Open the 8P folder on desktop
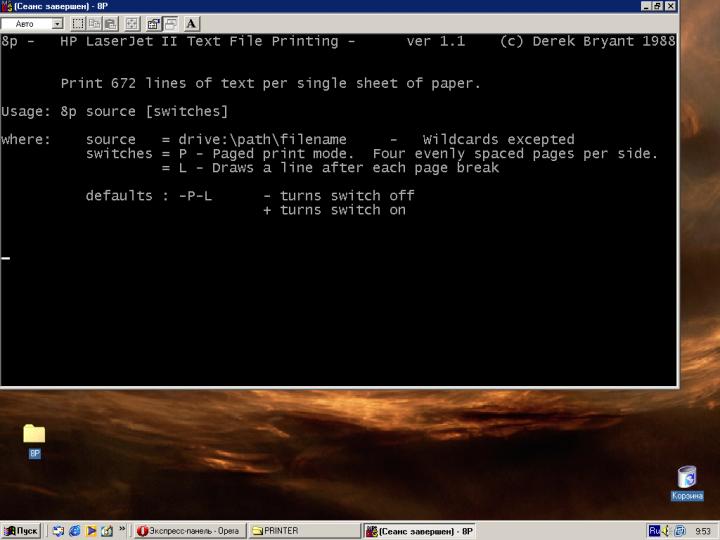The image size is (720, 540). tap(34, 434)
